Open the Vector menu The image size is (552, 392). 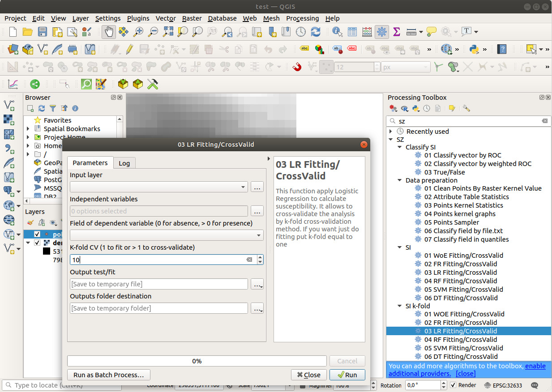coord(166,18)
